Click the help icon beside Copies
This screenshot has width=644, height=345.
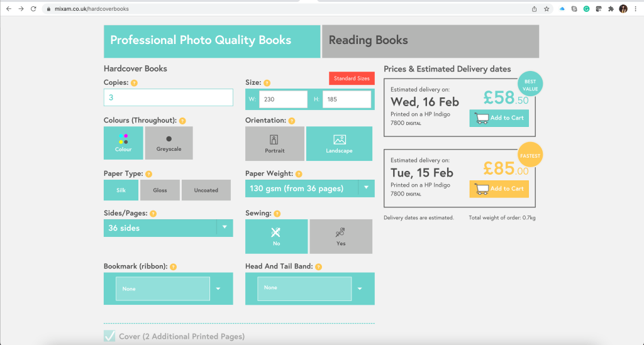[x=134, y=83]
